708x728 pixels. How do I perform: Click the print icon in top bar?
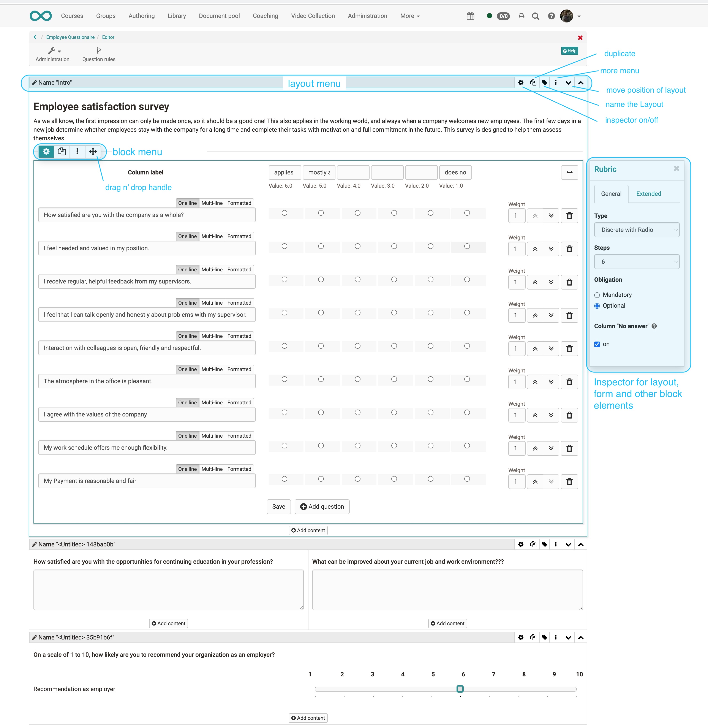click(x=521, y=16)
